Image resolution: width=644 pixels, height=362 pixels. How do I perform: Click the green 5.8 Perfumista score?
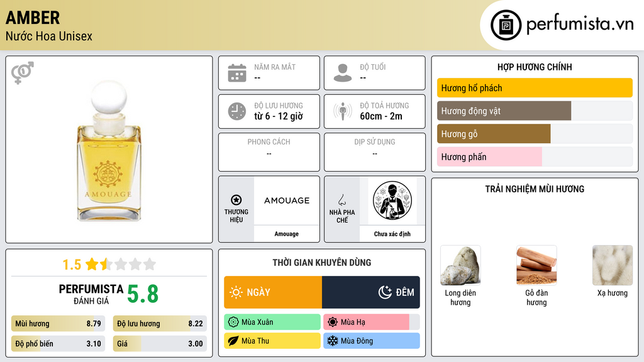(x=143, y=294)
